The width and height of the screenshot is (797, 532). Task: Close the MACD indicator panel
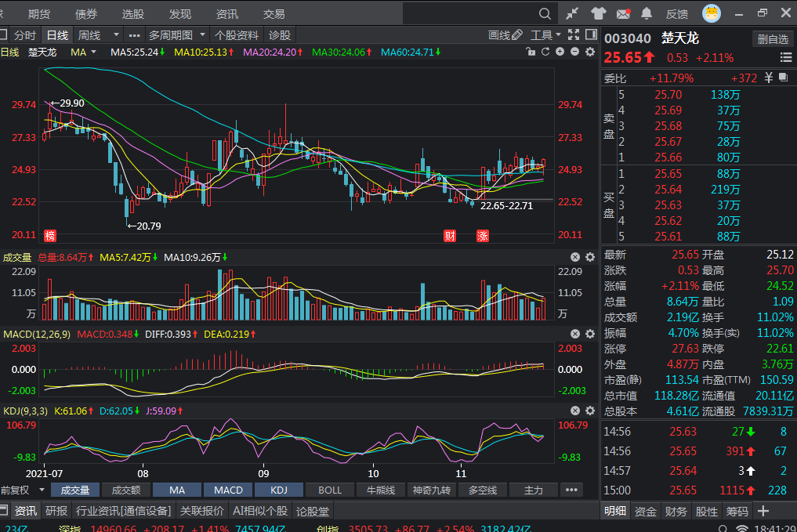[x=574, y=335]
